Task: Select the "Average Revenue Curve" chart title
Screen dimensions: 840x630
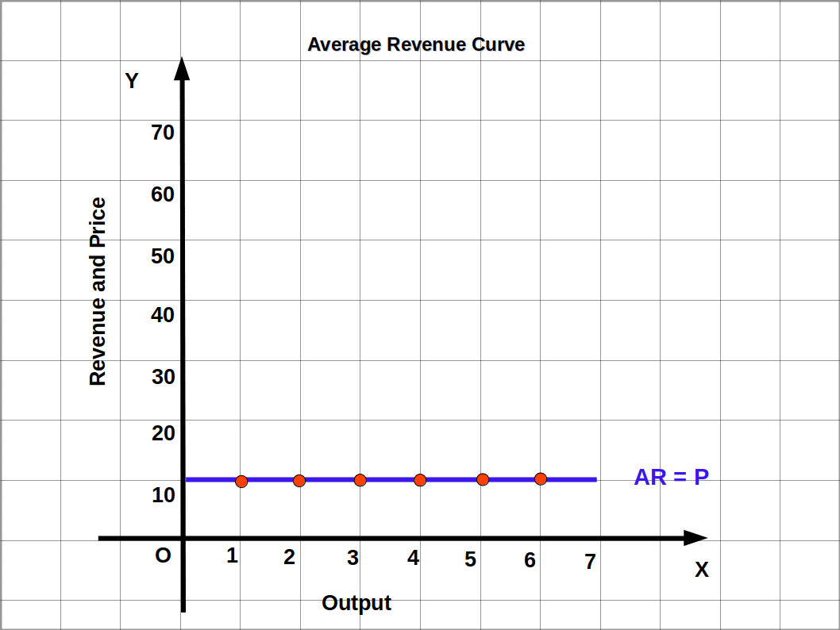Action: click(x=416, y=44)
